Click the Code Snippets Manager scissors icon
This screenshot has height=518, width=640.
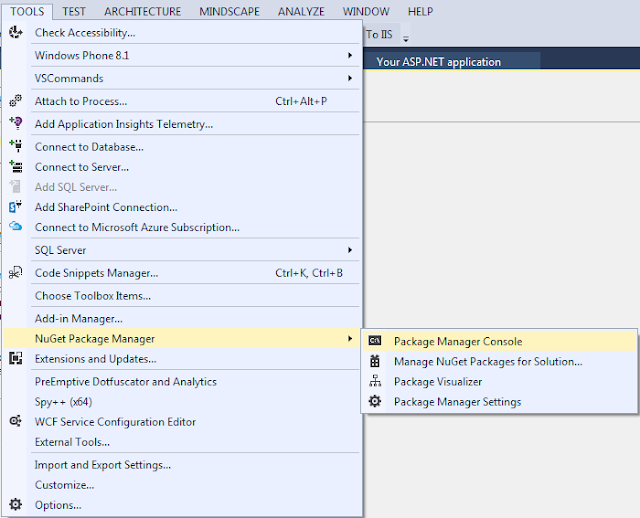pos(16,273)
